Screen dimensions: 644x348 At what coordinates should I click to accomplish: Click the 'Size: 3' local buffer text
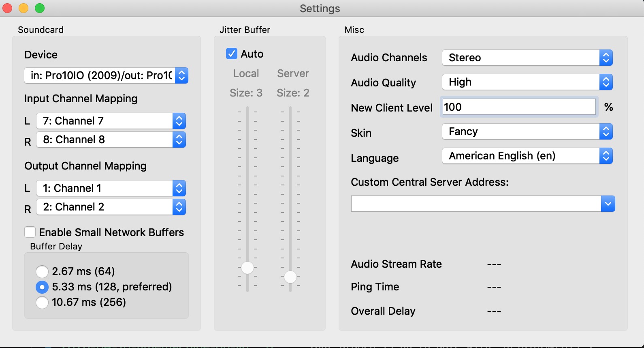(x=246, y=93)
